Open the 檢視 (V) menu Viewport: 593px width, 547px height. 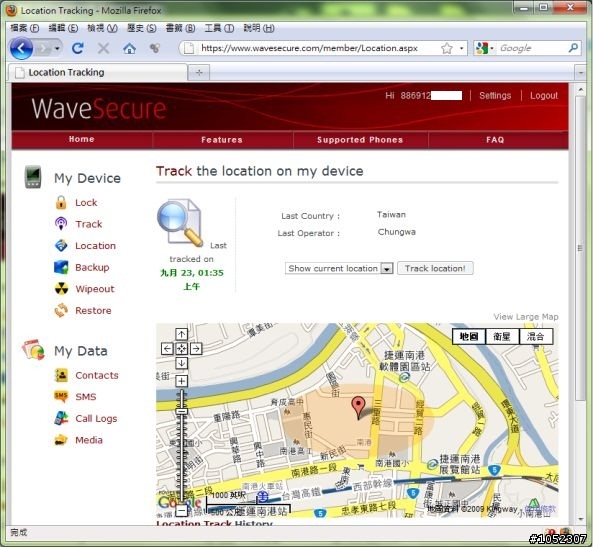[x=102, y=28]
